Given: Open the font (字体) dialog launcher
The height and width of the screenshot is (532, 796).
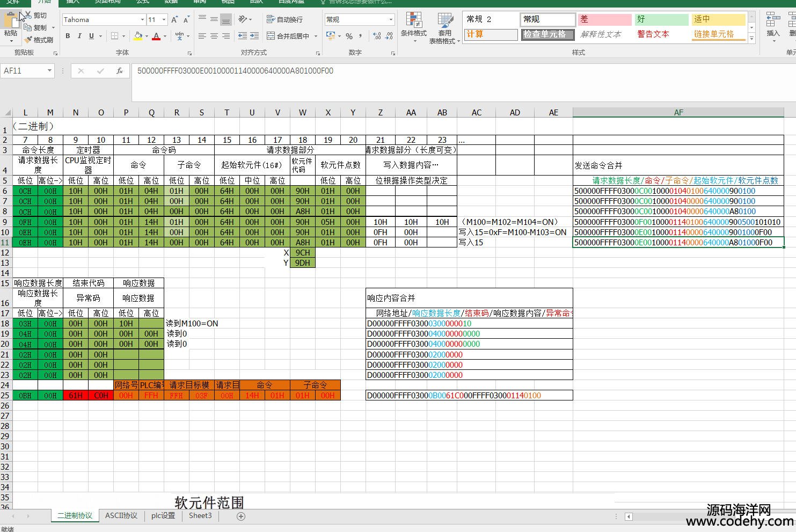Looking at the screenshot, I should click(x=189, y=53).
